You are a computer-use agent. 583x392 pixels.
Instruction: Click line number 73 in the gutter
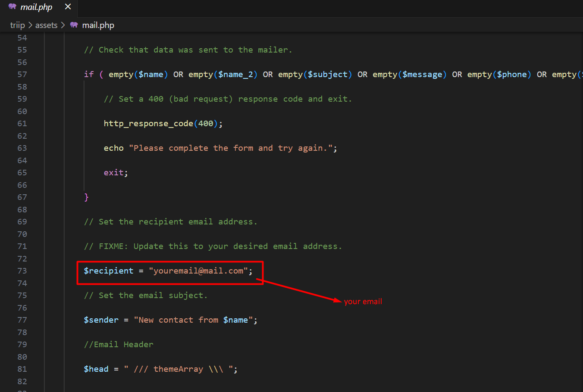22,271
